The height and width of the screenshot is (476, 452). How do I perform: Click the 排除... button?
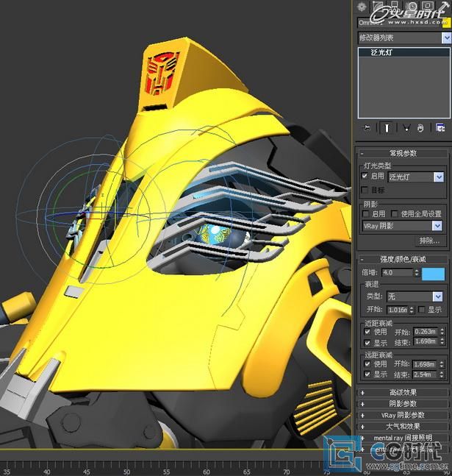(x=429, y=241)
